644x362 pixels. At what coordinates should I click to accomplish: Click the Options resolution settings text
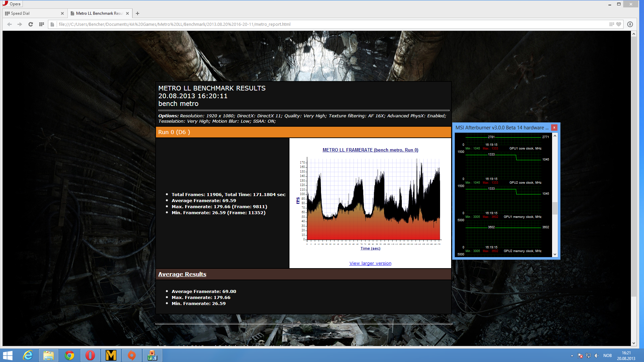click(302, 119)
